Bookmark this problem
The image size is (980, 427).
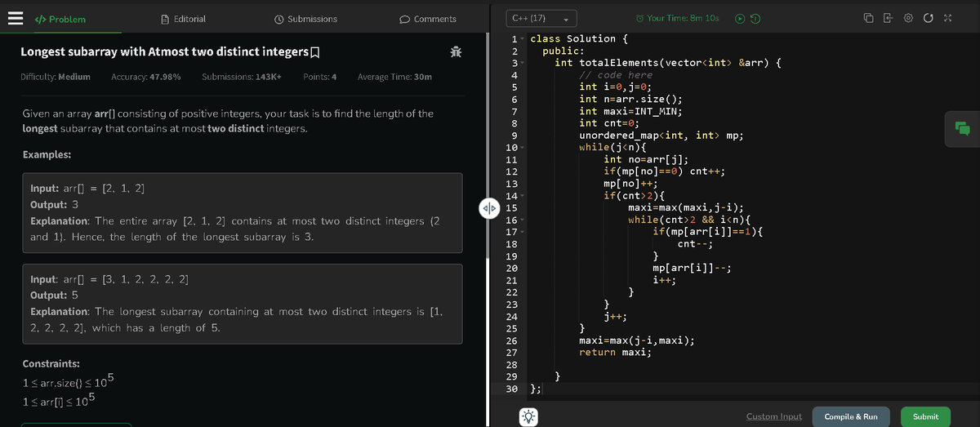(x=315, y=52)
